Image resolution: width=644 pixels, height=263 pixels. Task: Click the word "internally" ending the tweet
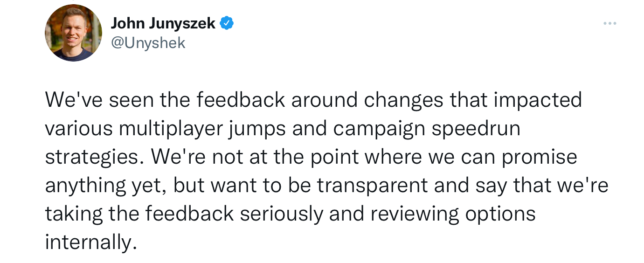pyautogui.click(x=88, y=242)
